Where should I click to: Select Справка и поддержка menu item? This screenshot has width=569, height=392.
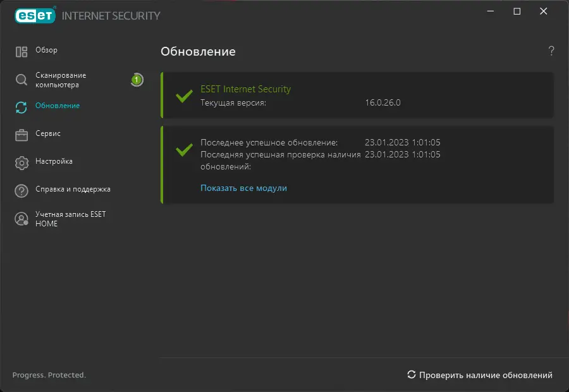(x=73, y=190)
